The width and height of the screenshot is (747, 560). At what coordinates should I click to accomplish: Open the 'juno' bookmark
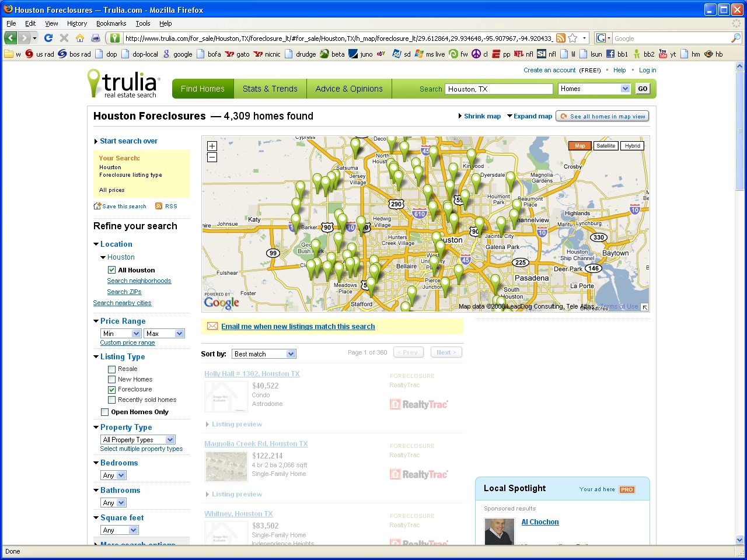(x=361, y=54)
